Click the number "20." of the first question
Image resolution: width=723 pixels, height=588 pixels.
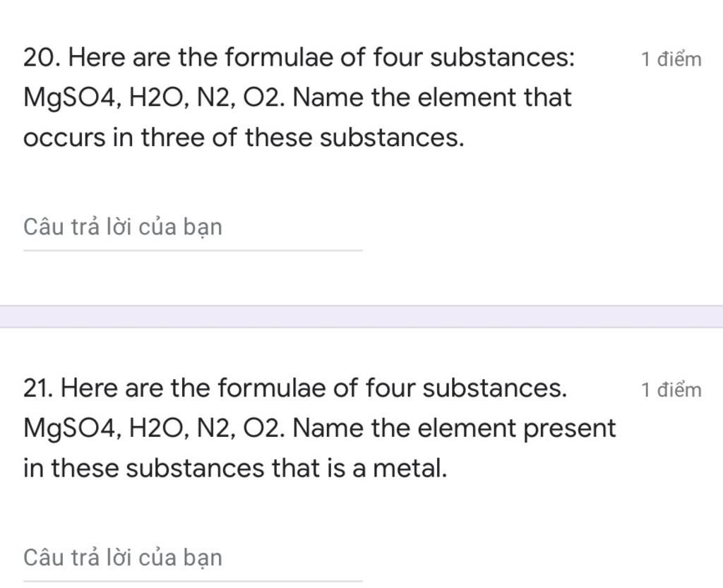point(42,57)
